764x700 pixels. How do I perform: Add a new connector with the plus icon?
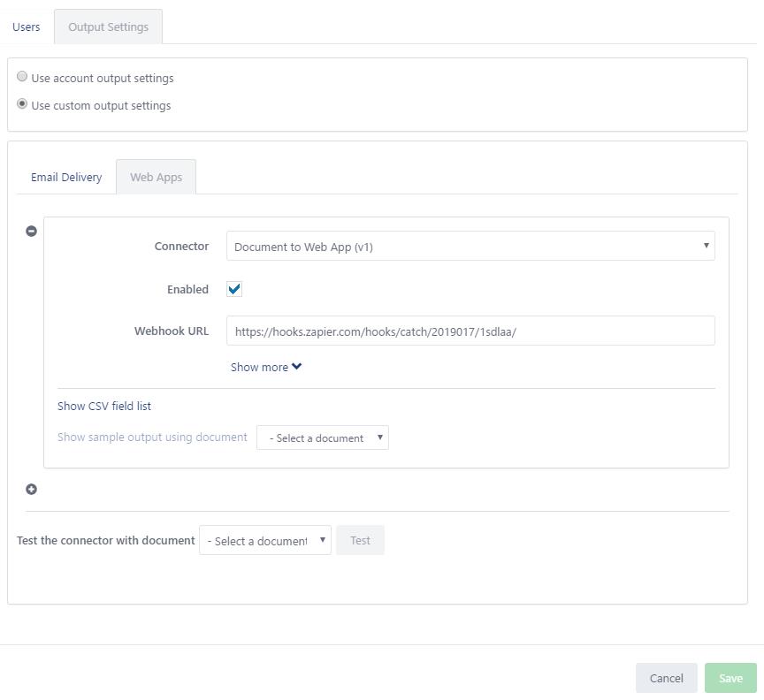pos(31,489)
